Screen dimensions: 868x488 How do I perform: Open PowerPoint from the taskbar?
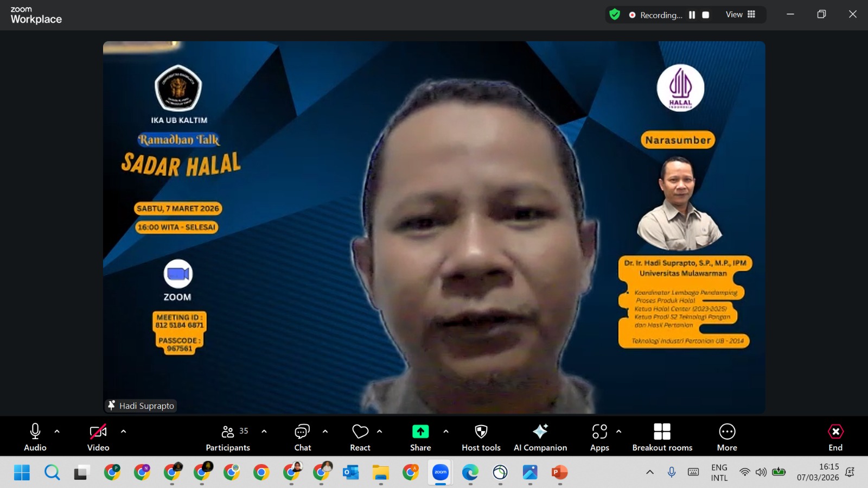(559, 472)
